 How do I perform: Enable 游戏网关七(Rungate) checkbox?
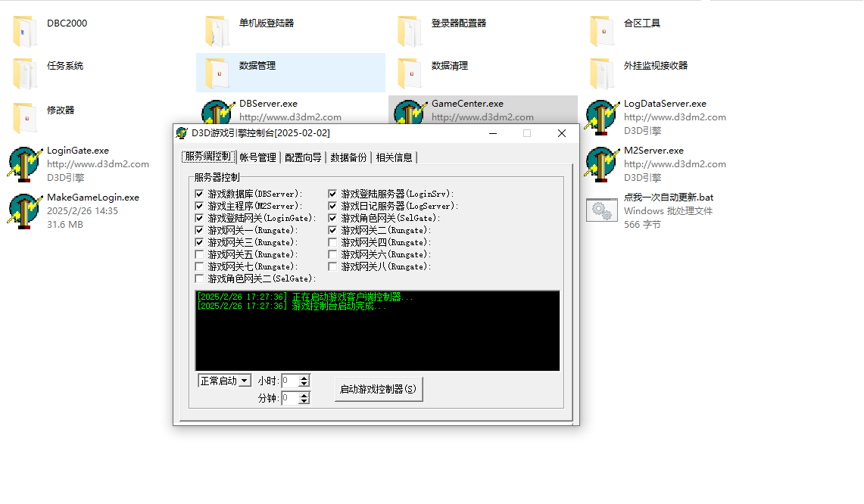tap(199, 266)
